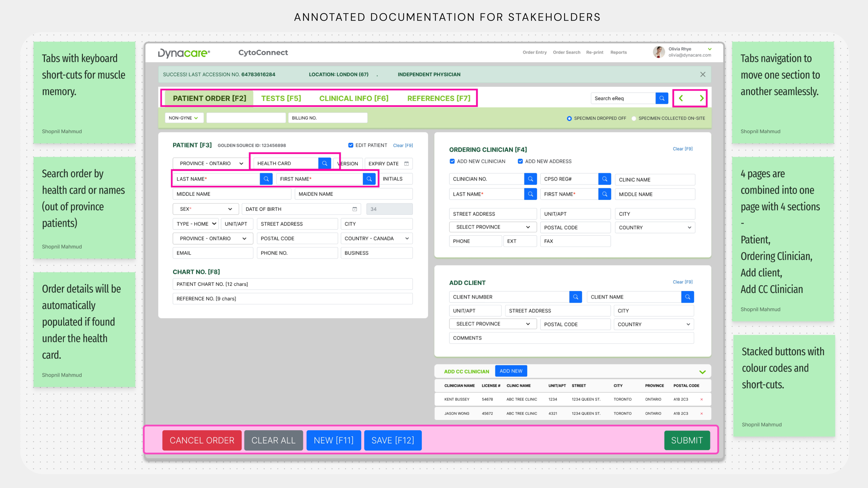Open the Date of Birth calendar icon
Image resolution: width=868 pixels, height=488 pixels.
coord(354,209)
